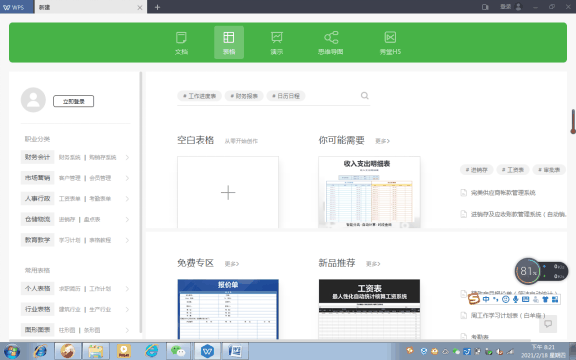Image resolution: width=576 pixels, height=360 pixels.
Task: Select the 演示 presentation type icon
Action: click(x=277, y=43)
